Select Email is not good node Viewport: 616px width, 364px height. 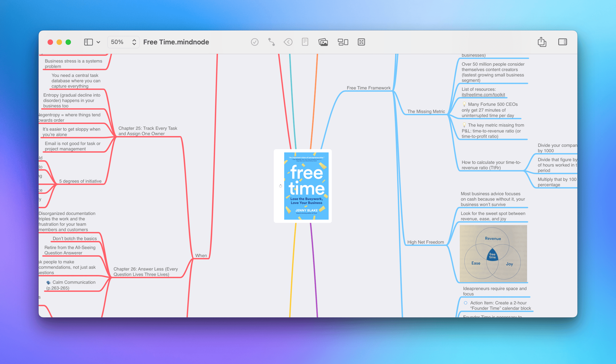(x=73, y=146)
